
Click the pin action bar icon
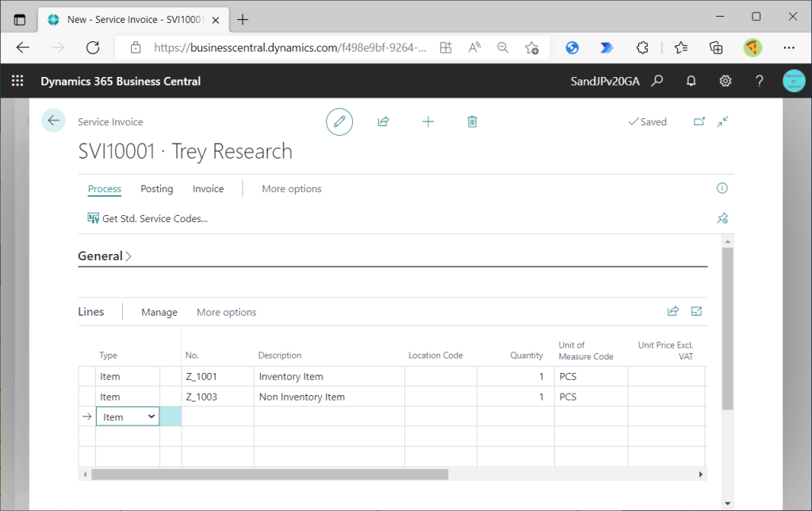(722, 218)
